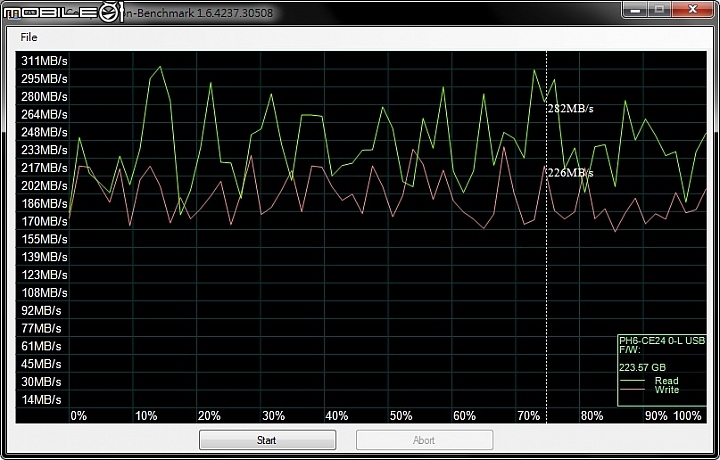Click the 248MB/s axis label

44,132
